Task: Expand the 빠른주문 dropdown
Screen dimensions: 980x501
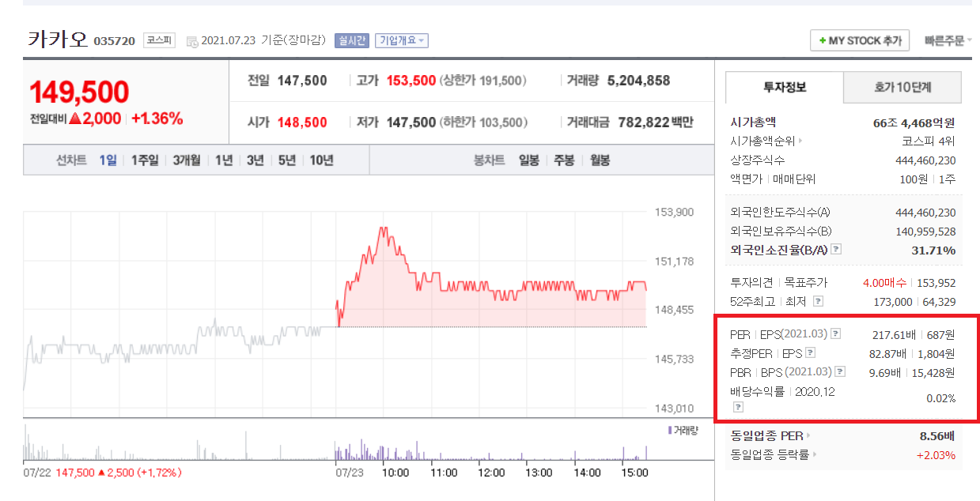Action: [x=948, y=40]
